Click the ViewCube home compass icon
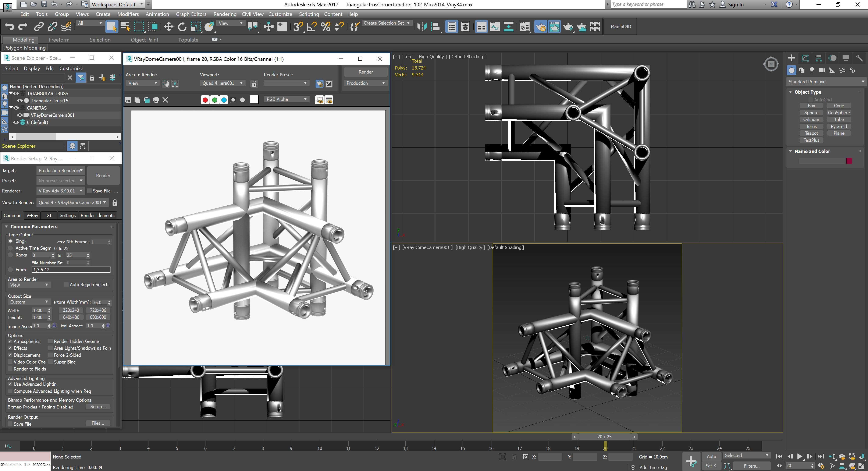 coord(771,64)
